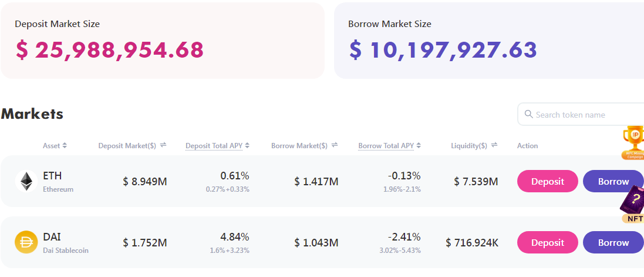Click the Borrow Market Size label
The image size is (644, 277).
[390, 24]
